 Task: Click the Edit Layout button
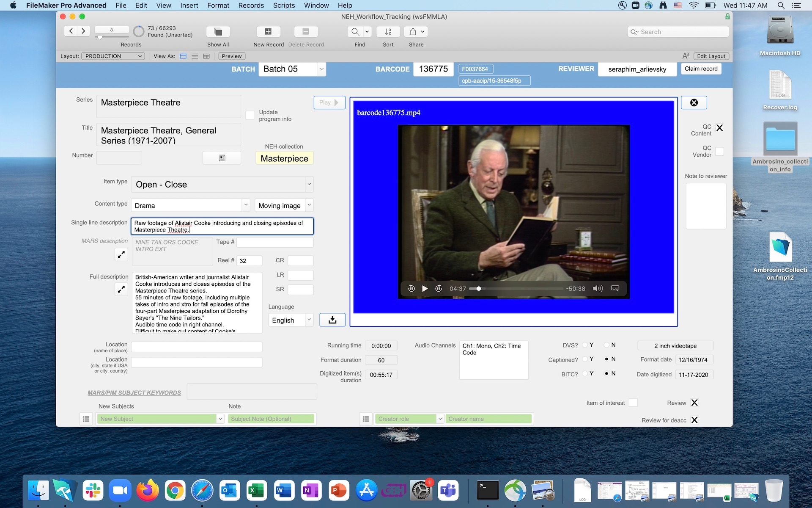[x=710, y=56]
